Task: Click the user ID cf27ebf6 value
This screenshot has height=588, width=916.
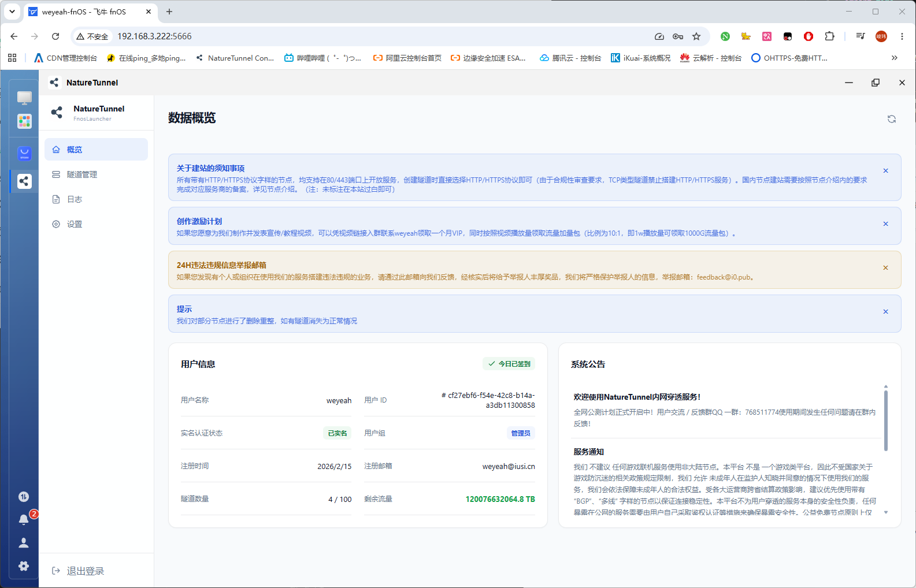Action: (488, 400)
